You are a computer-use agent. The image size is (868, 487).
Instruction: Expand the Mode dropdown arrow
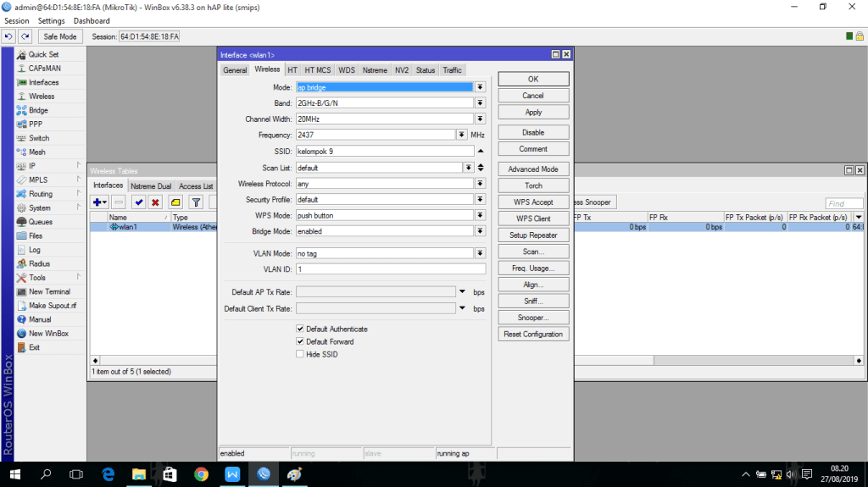tap(480, 87)
